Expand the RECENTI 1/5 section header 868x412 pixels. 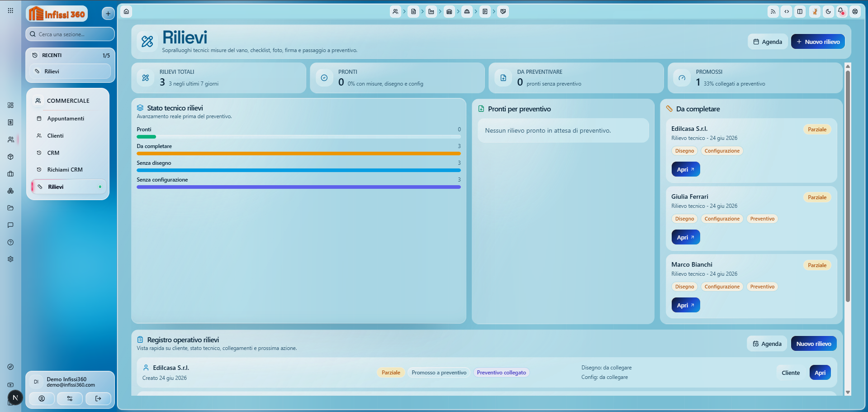[x=70, y=55]
